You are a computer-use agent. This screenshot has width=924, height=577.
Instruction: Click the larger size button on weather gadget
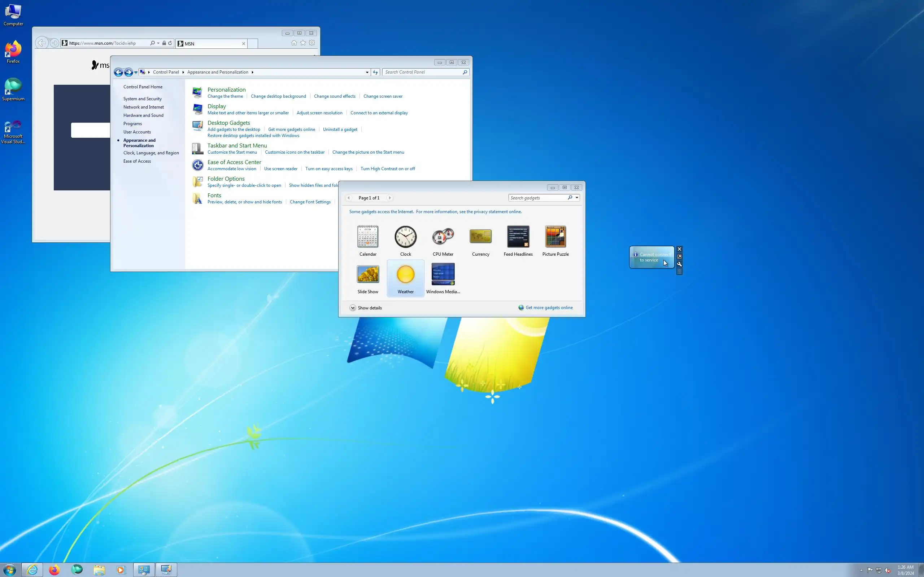(679, 256)
